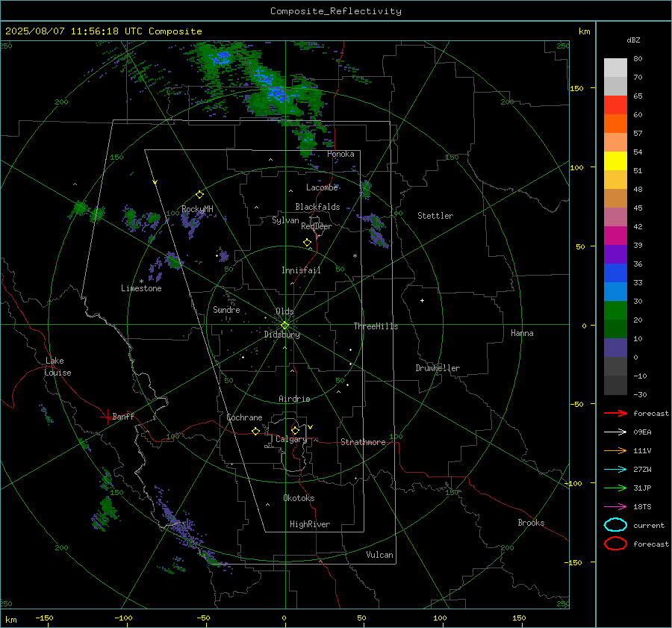Click the yellow 51 dBZ color swatch
672x628 pixels.
coord(615,161)
